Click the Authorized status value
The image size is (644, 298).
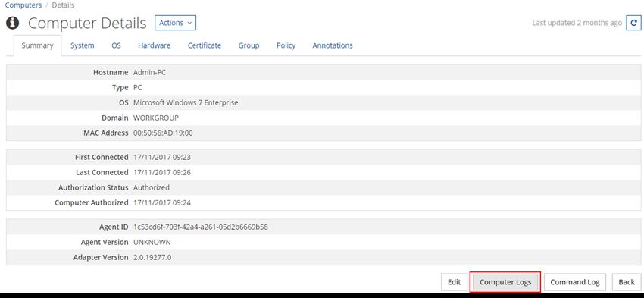pyautogui.click(x=152, y=187)
